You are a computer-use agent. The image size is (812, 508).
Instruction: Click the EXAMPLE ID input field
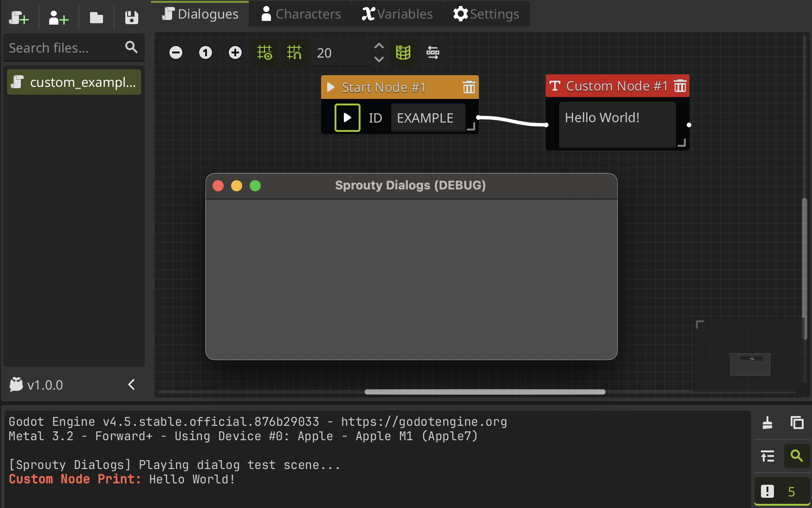(427, 117)
